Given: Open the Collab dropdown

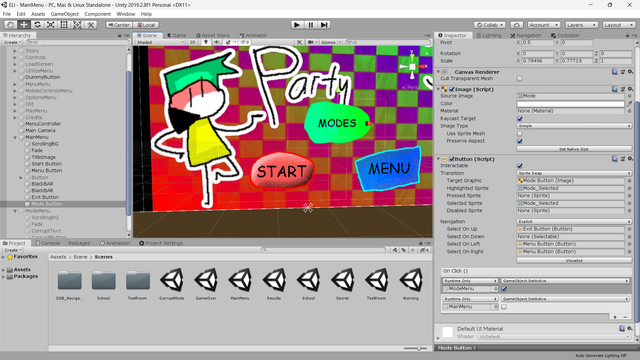Looking at the screenshot, I should coord(490,25).
